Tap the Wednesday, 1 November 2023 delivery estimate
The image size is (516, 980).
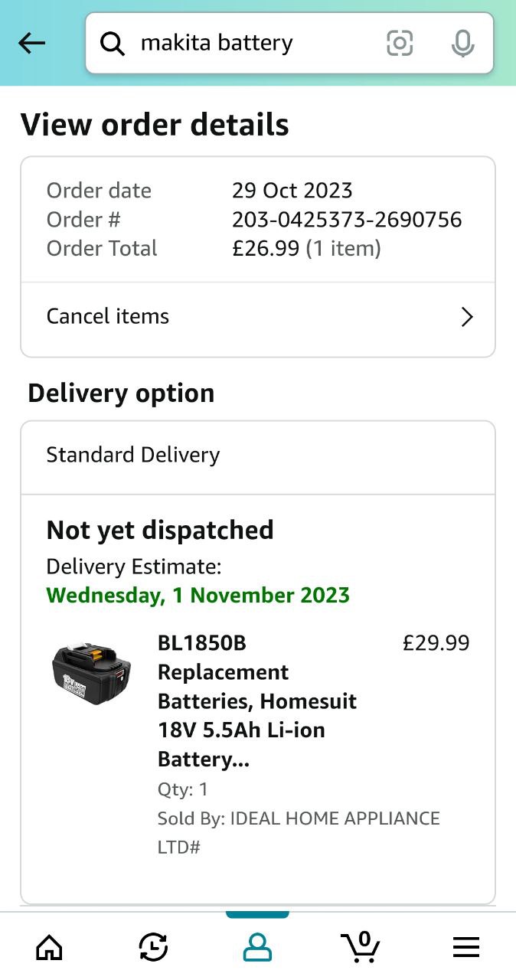point(198,596)
